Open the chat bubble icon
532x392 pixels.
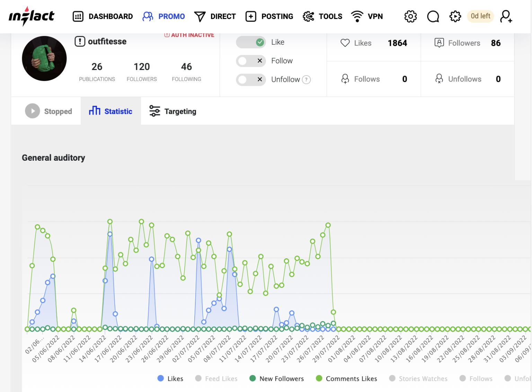pos(433,16)
